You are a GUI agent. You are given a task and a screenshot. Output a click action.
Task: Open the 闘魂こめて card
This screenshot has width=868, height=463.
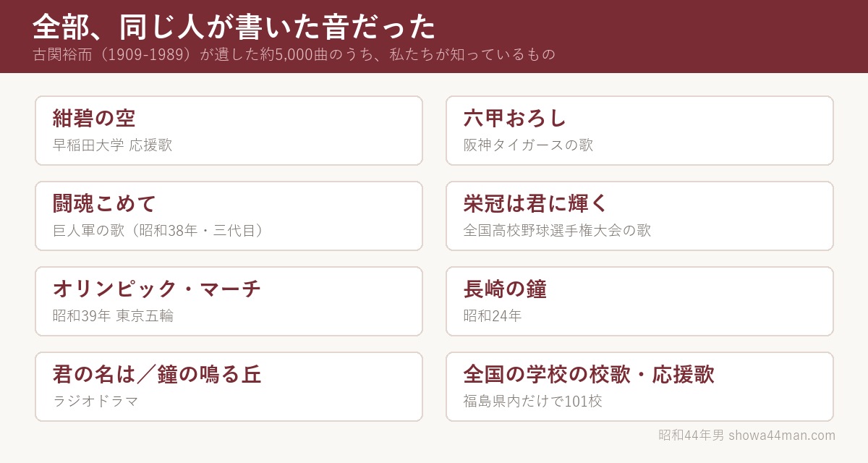(229, 216)
